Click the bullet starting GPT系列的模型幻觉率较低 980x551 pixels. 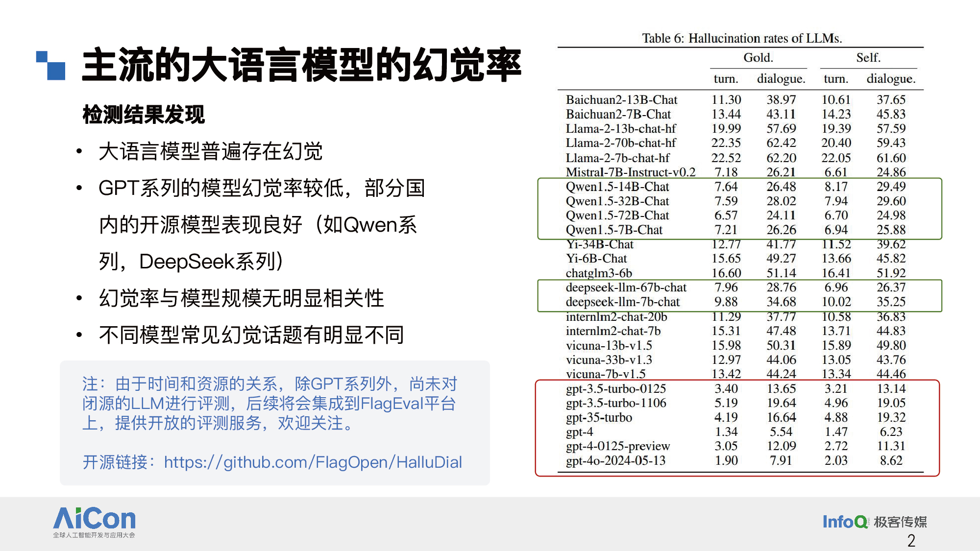click(262, 225)
